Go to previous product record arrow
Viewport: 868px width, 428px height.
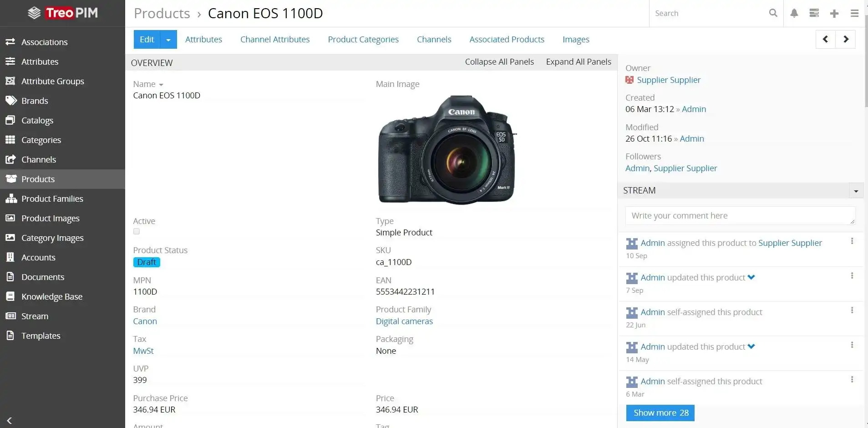pyautogui.click(x=826, y=39)
